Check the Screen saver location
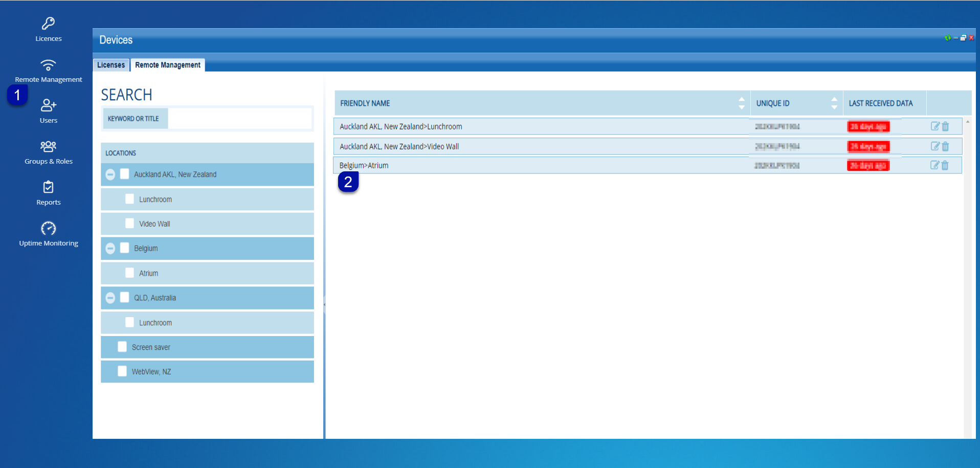The height and width of the screenshot is (468, 980). pos(122,347)
